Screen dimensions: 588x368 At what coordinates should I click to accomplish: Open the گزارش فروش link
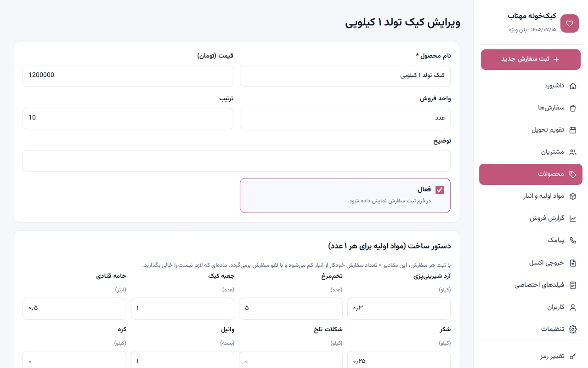(531, 218)
